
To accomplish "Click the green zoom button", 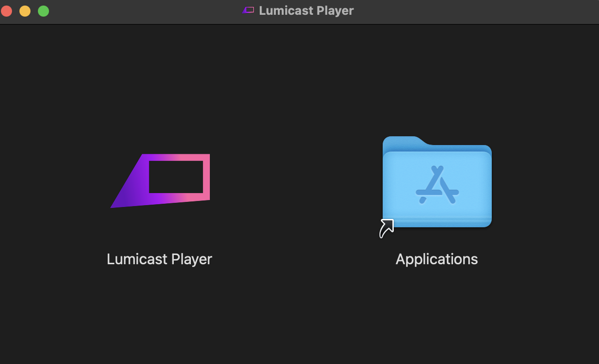I will (43, 10).
